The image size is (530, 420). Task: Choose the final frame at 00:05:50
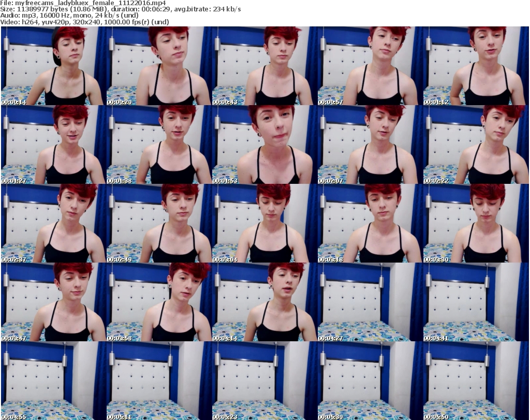click(476, 381)
